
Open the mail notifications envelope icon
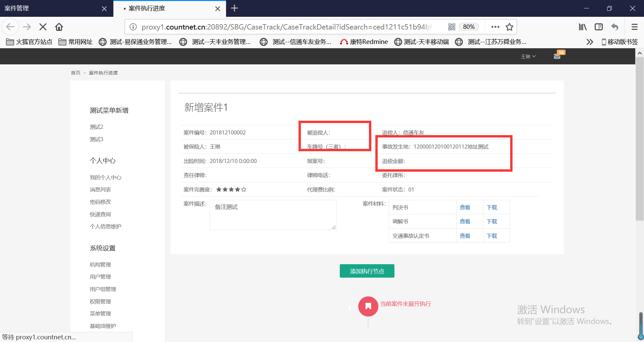pos(557,56)
